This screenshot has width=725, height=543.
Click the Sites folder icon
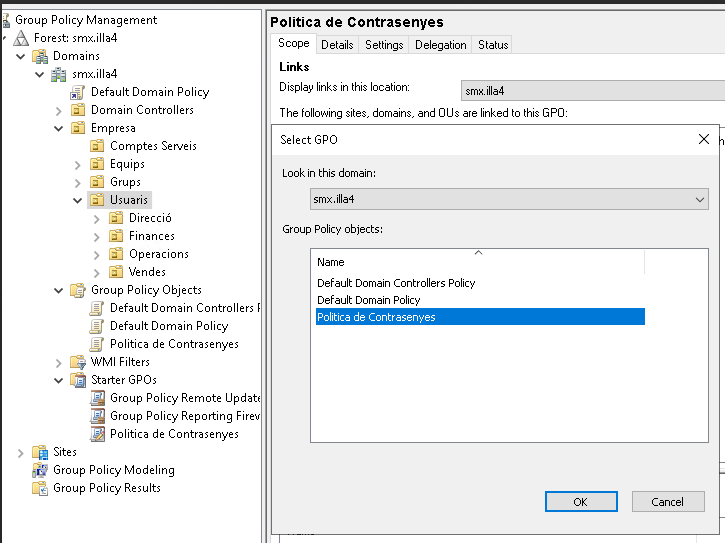(40, 452)
